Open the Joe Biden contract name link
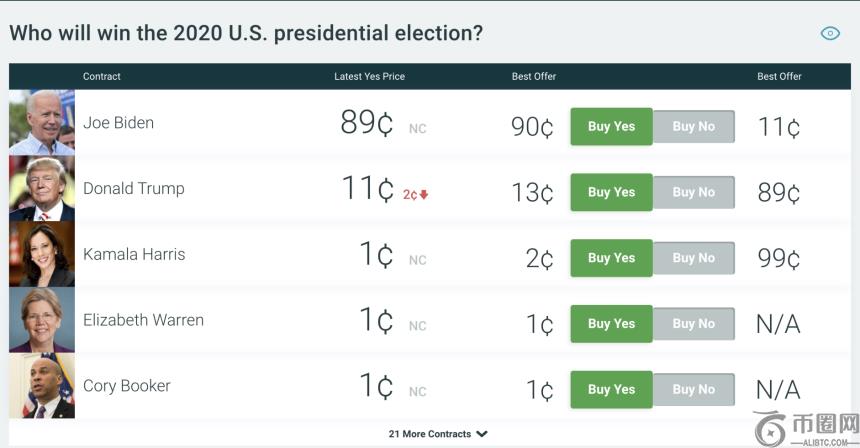860x448 pixels. click(118, 123)
